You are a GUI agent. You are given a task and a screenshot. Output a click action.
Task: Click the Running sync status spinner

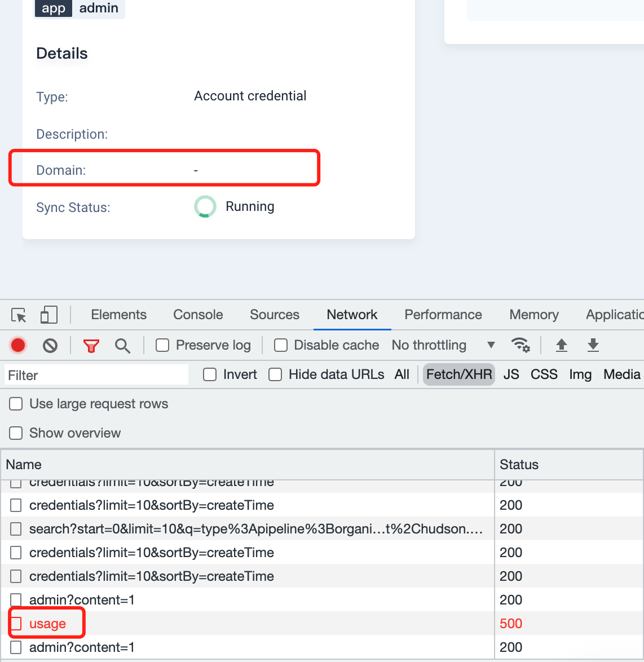tap(205, 206)
